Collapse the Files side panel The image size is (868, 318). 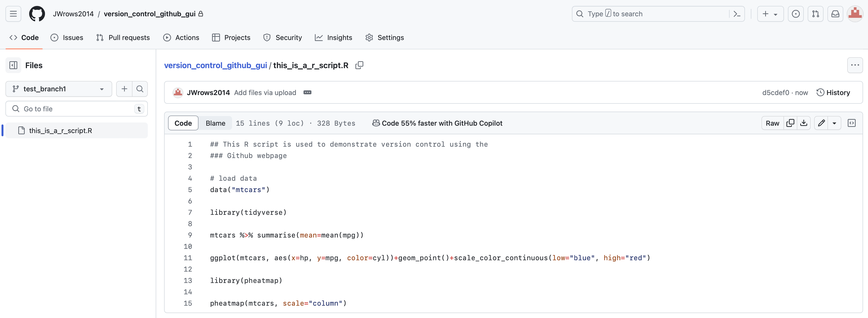click(x=14, y=65)
